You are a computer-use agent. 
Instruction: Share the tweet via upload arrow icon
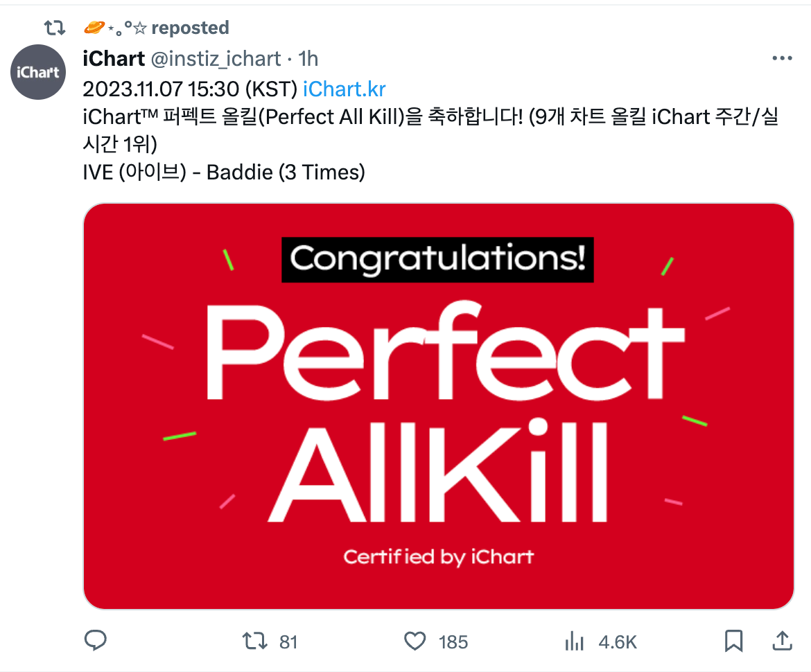pos(782,641)
